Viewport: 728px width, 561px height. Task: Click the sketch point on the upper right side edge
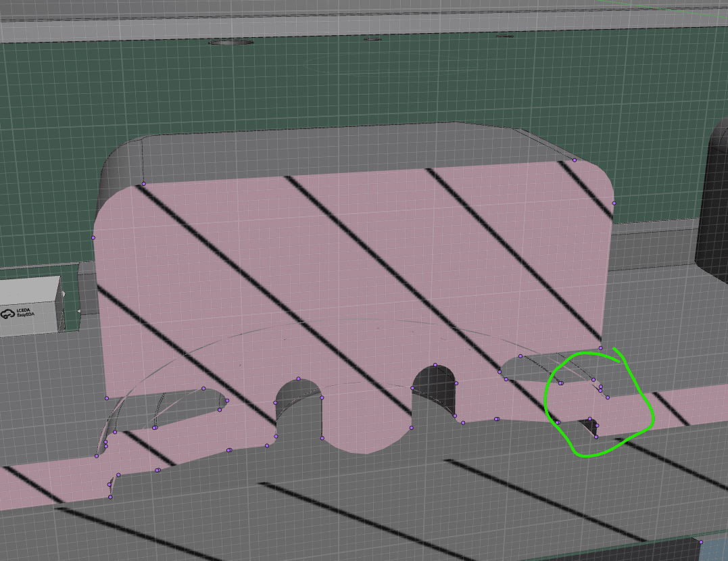point(614,203)
